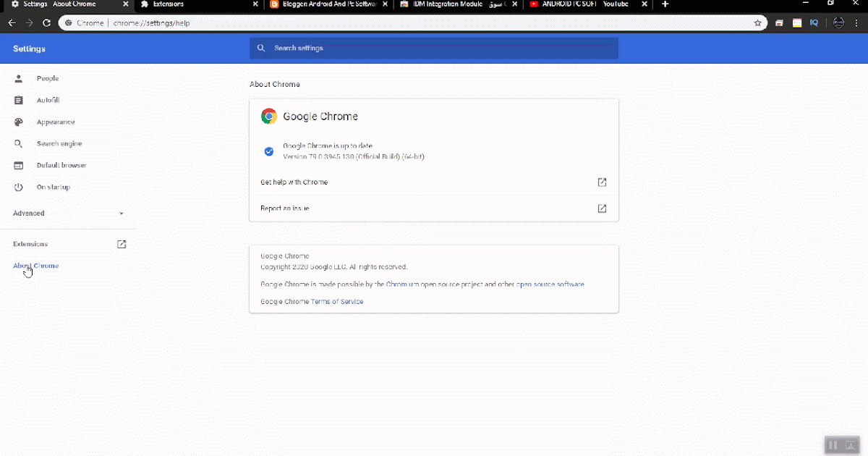868x456 pixels.
Task: Click the Google Chrome logo icon
Action: (x=269, y=117)
